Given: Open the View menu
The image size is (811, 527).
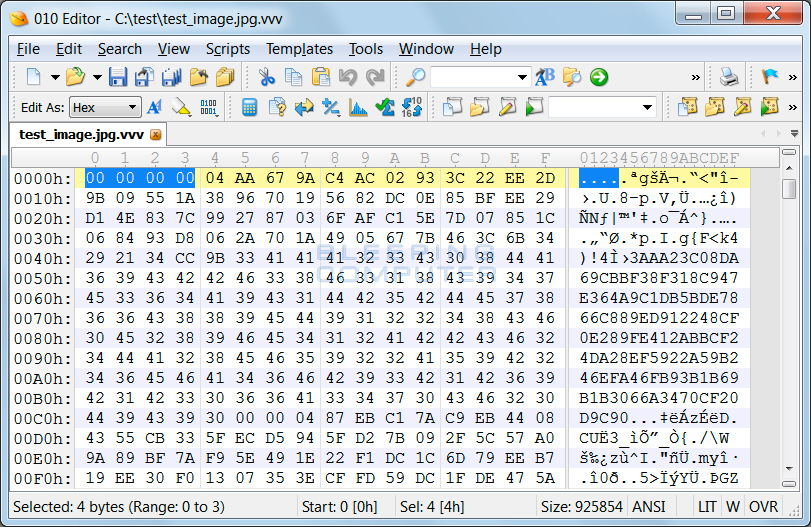Looking at the screenshot, I should click(174, 49).
